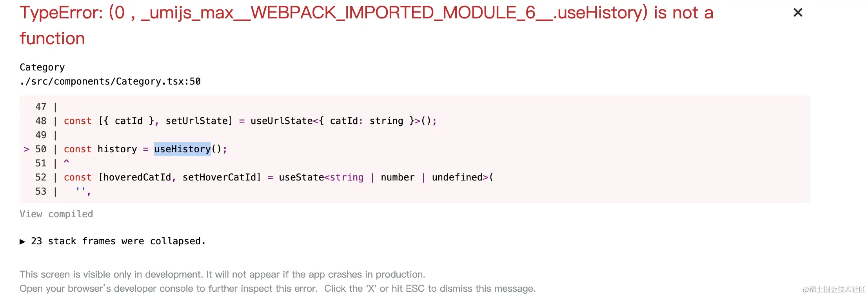Click the Category component name label
Image resolution: width=868 pixels, height=296 pixels.
coord(42,67)
